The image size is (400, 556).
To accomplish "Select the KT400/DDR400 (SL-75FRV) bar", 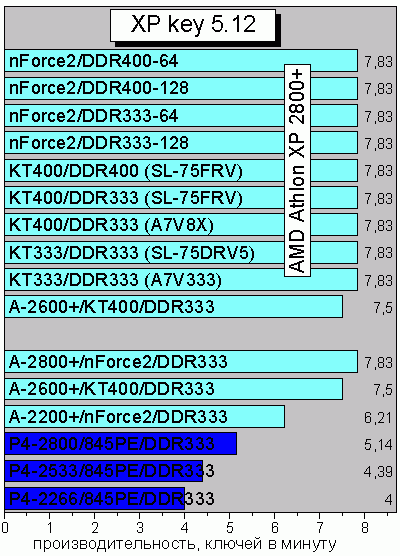I will pyautogui.click(x=181, y=170).
